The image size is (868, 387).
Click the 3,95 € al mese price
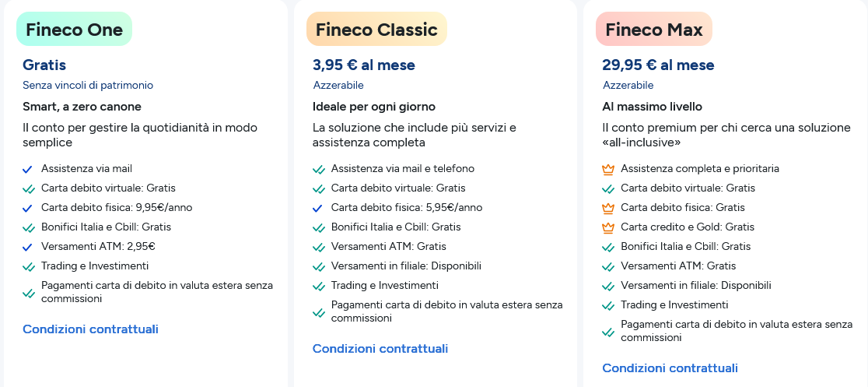[x=363, y=65]
